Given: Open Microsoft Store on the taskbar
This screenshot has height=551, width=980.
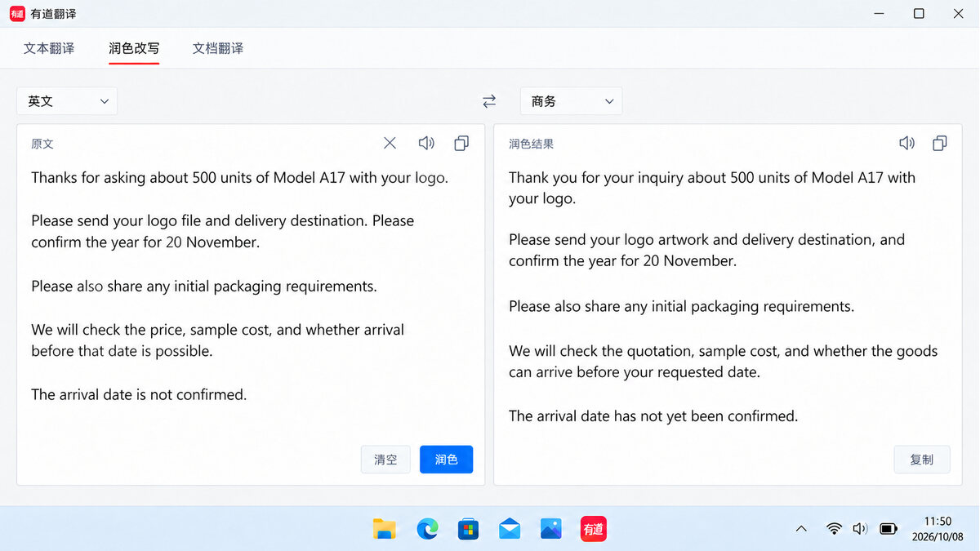Looking at the screenshot, I should [x=468, y=529].
